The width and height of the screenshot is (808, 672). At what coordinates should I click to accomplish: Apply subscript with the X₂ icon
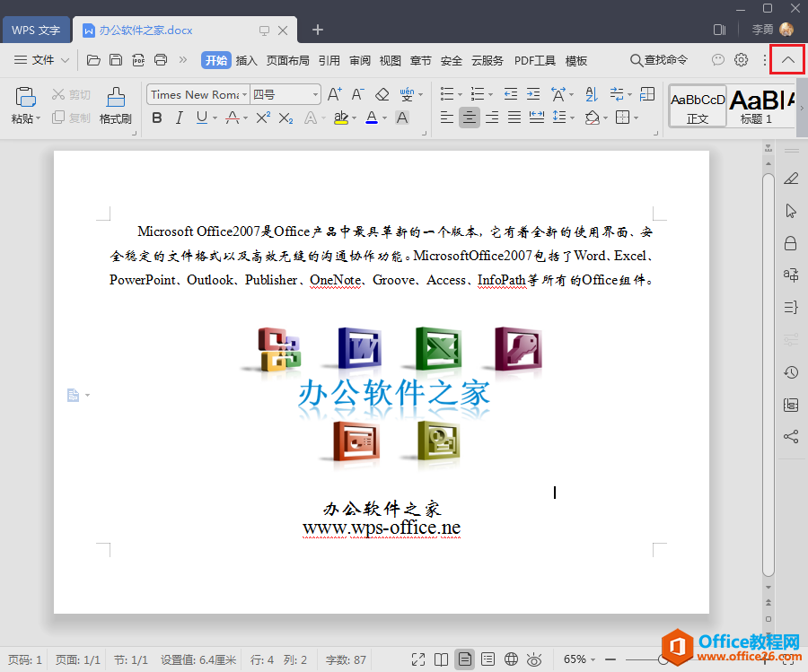pyautogui.click(x=285, y=118)
